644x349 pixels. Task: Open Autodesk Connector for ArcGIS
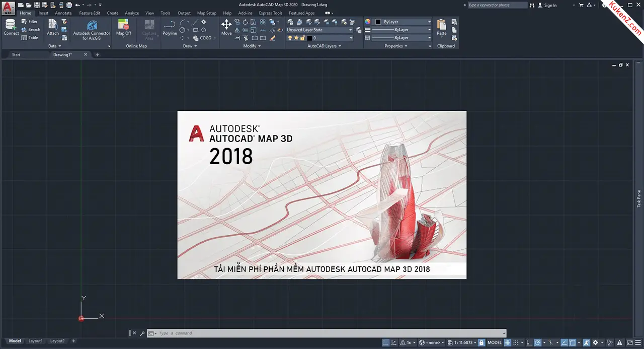coord(92,30)
